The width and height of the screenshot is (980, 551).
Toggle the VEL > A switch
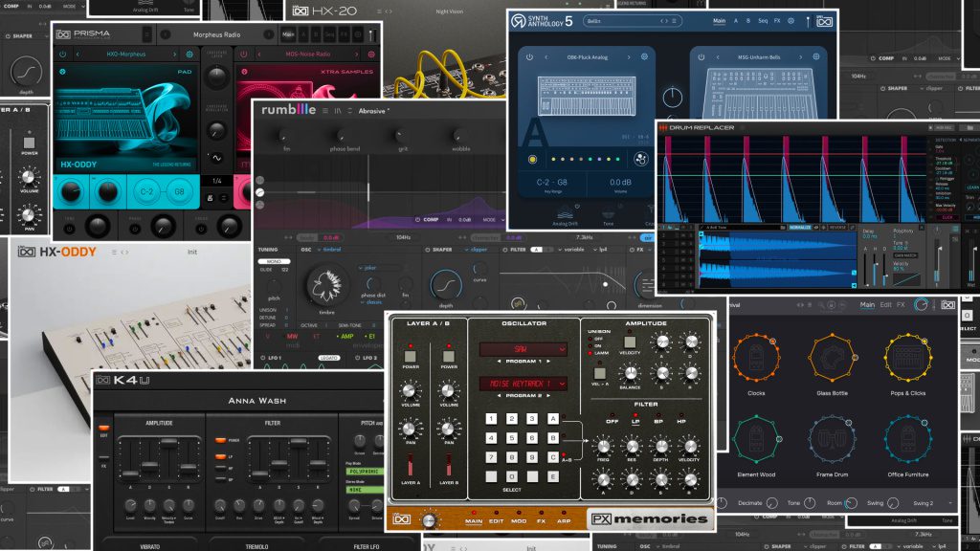point(599,373)
